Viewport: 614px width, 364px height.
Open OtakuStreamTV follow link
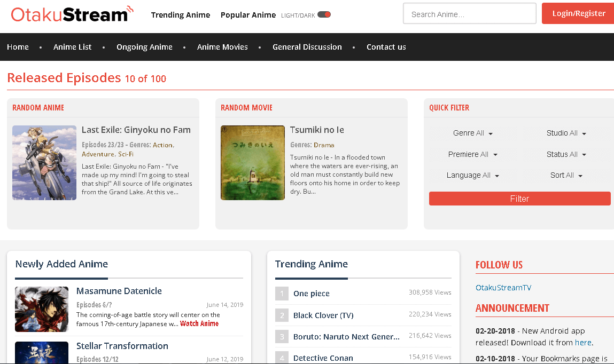(x=503, y=288)
